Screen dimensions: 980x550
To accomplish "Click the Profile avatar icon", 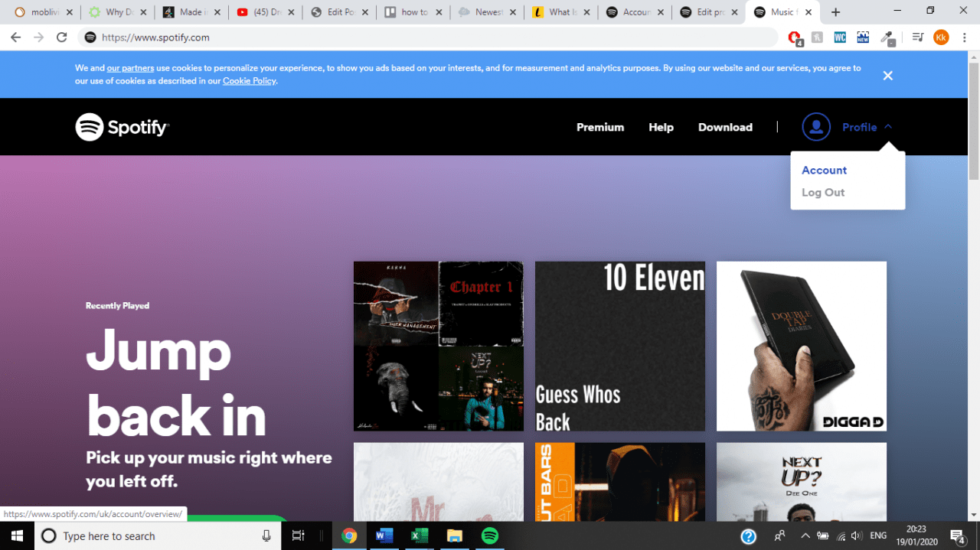I will pyautogui.click(x=816, y=127).
